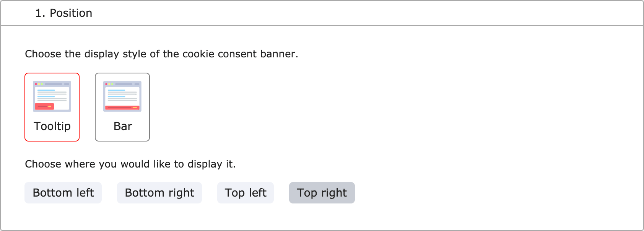Click the address bar in Tooltip preview
Screen dimensions: 644x231
(54, 84)
